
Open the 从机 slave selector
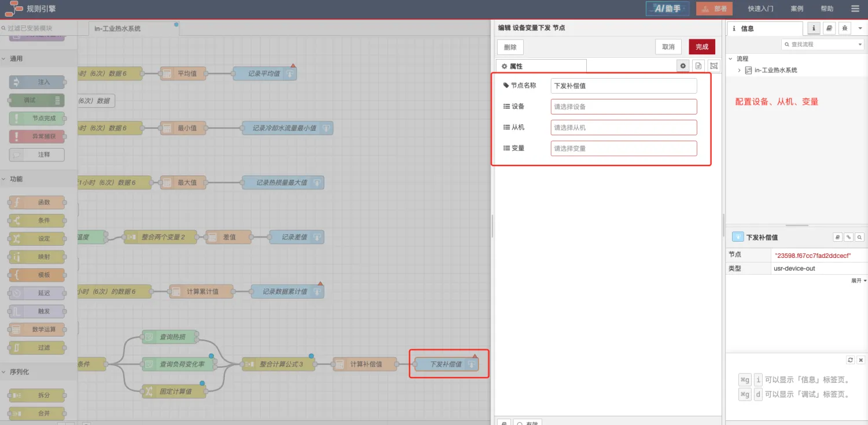[x=624, y=127]
